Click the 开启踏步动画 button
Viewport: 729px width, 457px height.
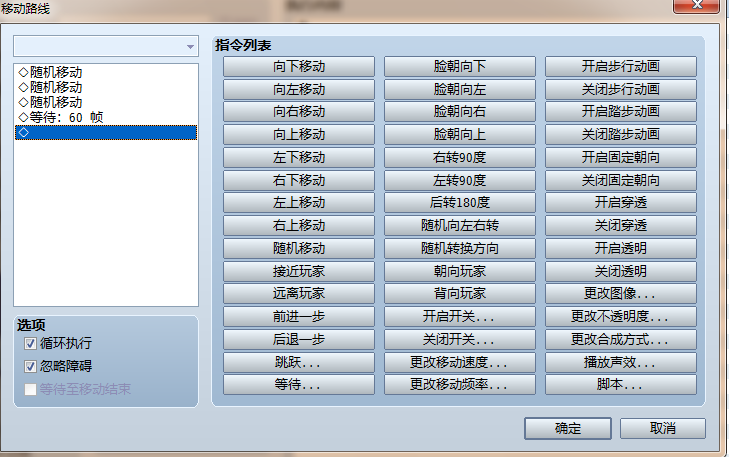[x=621, y=112]
